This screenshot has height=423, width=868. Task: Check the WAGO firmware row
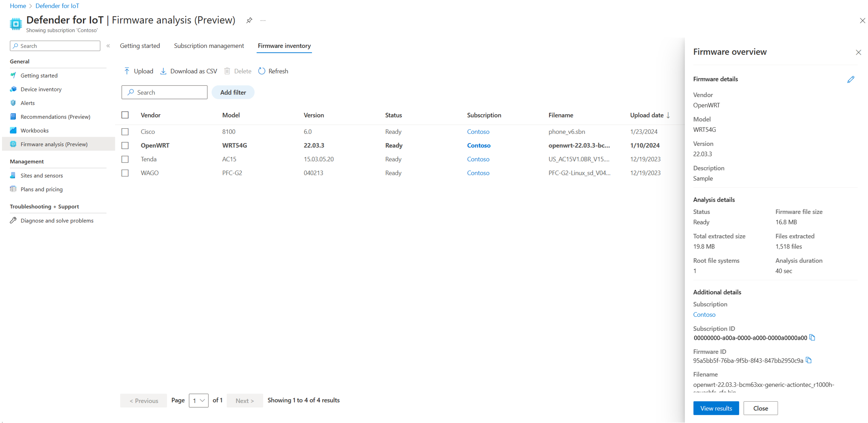(x=125, y=173)
